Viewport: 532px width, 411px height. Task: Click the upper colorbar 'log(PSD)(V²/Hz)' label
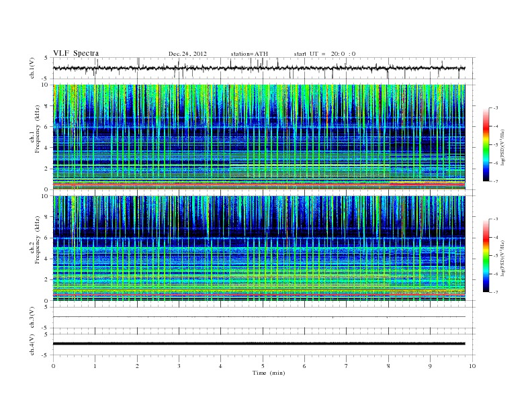[504, 148]
